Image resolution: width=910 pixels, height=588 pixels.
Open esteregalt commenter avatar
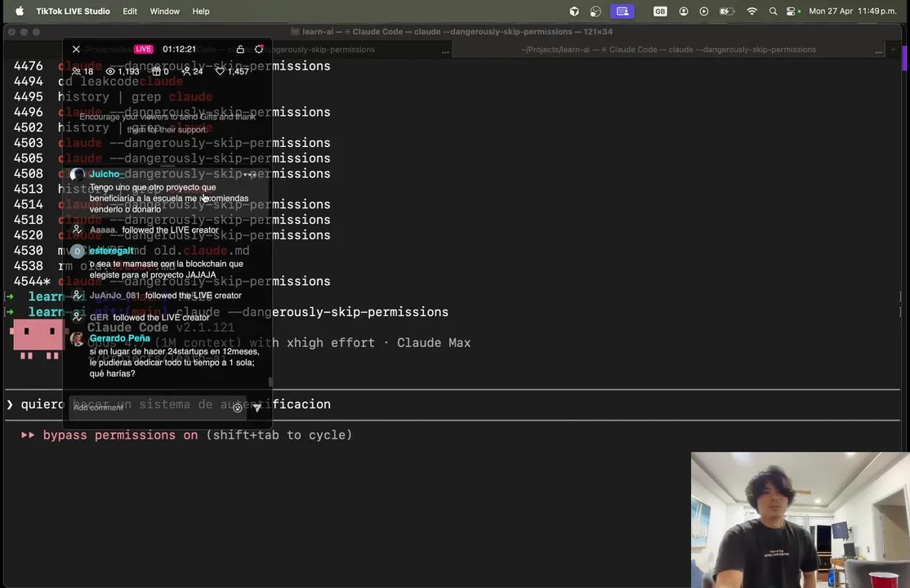tap(77, 252)
